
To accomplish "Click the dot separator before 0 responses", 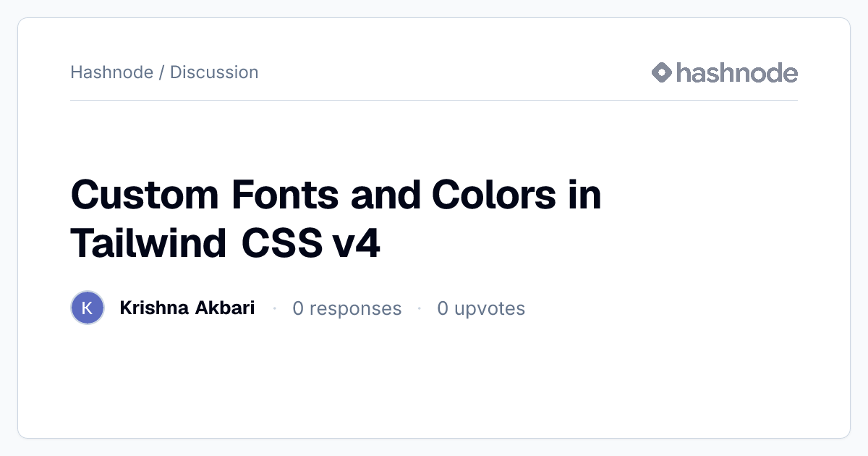I will point(274,308).
